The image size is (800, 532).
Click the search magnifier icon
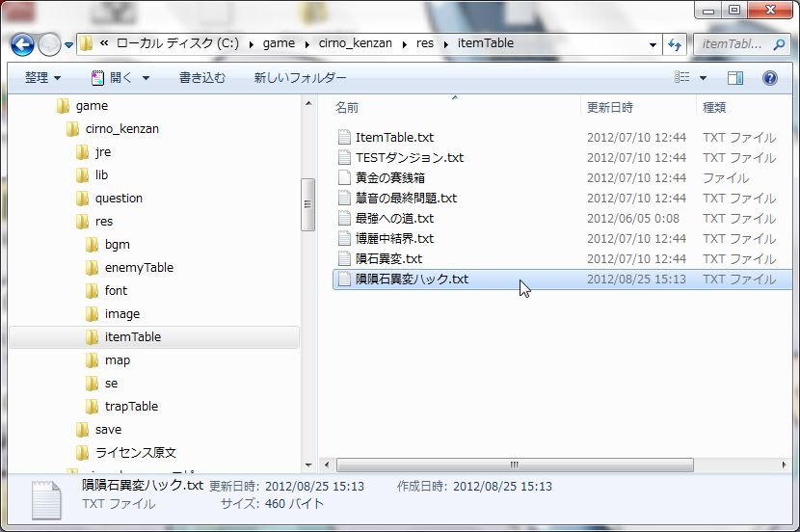779,44
